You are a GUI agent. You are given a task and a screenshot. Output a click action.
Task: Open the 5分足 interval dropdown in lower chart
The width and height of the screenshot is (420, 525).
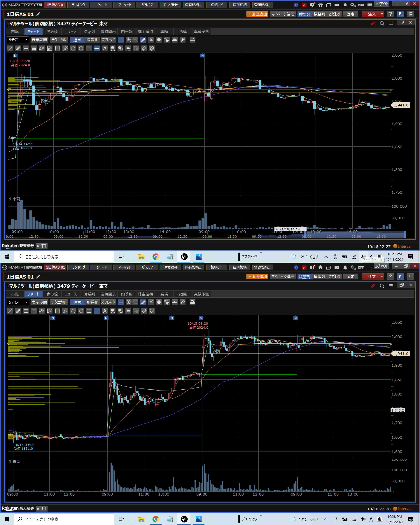tap(26, 302)
